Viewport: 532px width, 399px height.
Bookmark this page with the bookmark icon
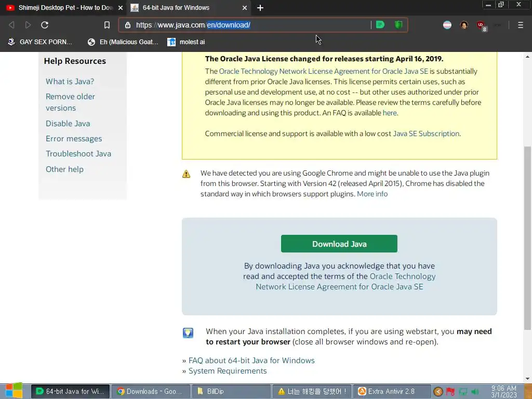(x=107, y=25)
